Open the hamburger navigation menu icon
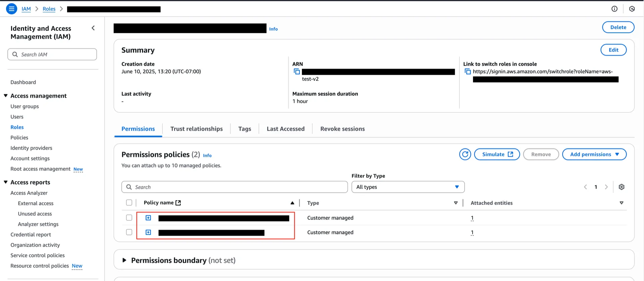Screen dimensions: 644x281 11,9
